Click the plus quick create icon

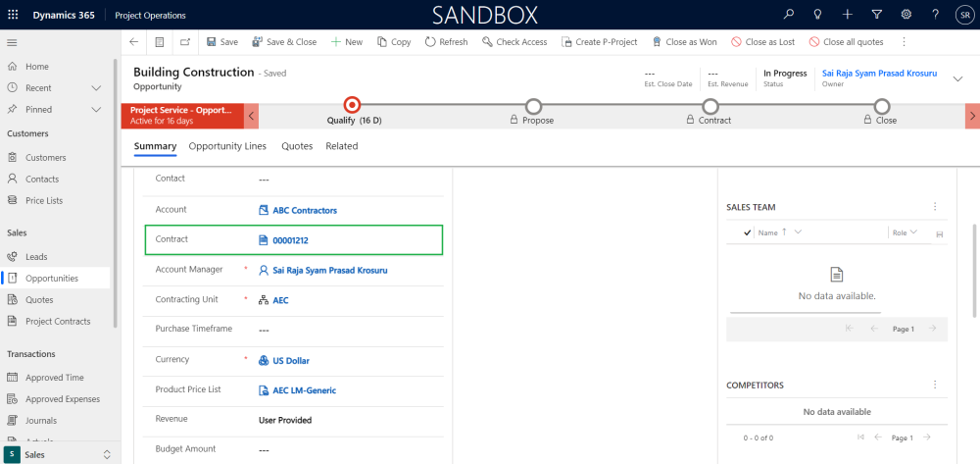tap(847, 15)
